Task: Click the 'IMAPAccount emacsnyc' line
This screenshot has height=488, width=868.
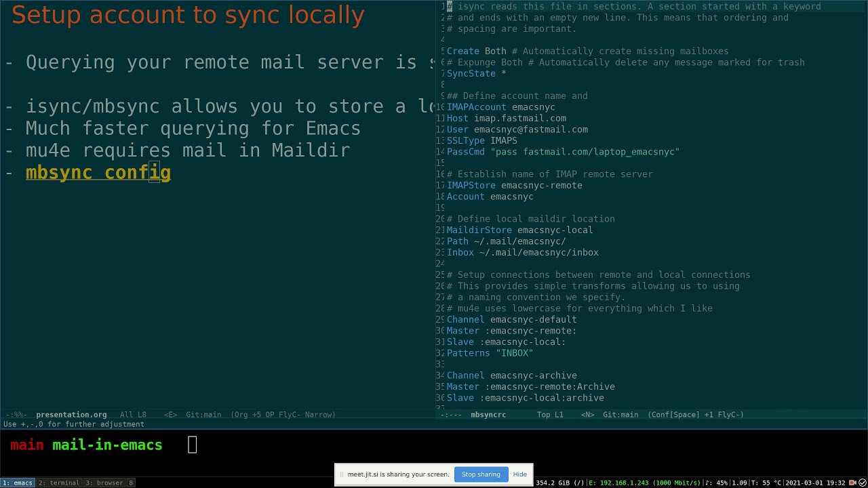Action: click(x=501, y=107)
